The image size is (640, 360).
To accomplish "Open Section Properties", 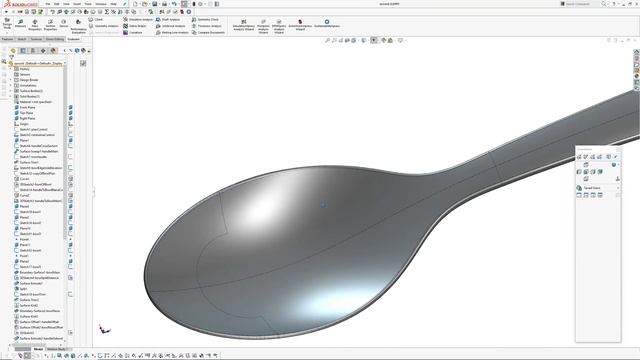I will tap(50, 24).
